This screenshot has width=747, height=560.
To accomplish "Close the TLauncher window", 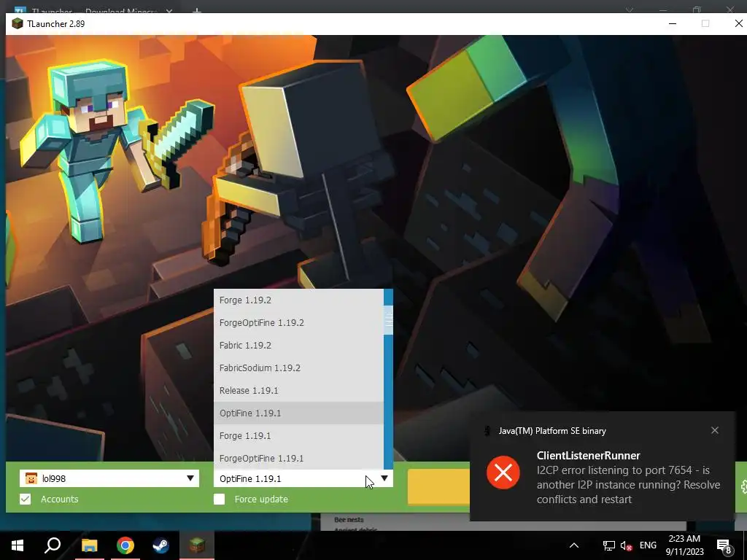I will [738, 23].
